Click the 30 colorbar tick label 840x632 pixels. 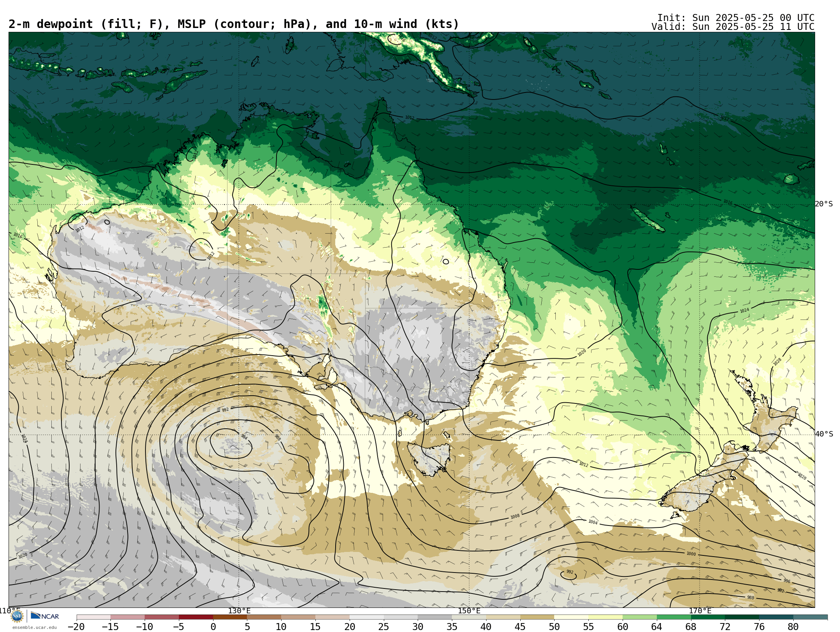click(418, 627)
